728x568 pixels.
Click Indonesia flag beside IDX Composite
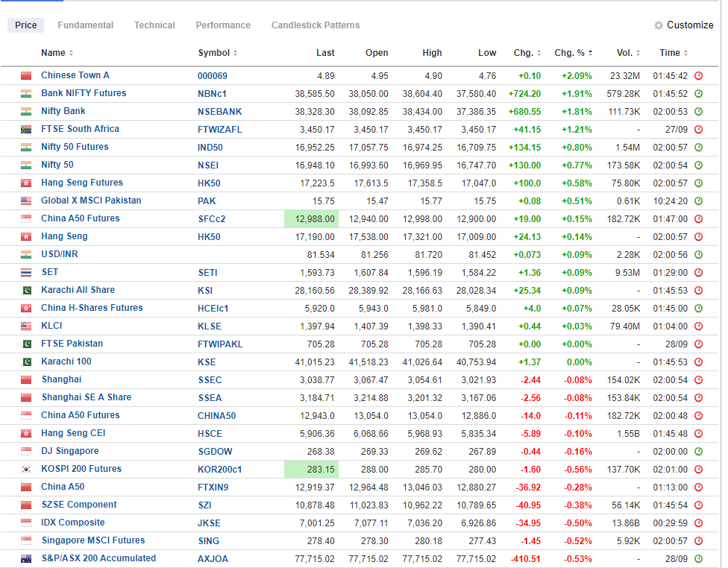(26, 523)
